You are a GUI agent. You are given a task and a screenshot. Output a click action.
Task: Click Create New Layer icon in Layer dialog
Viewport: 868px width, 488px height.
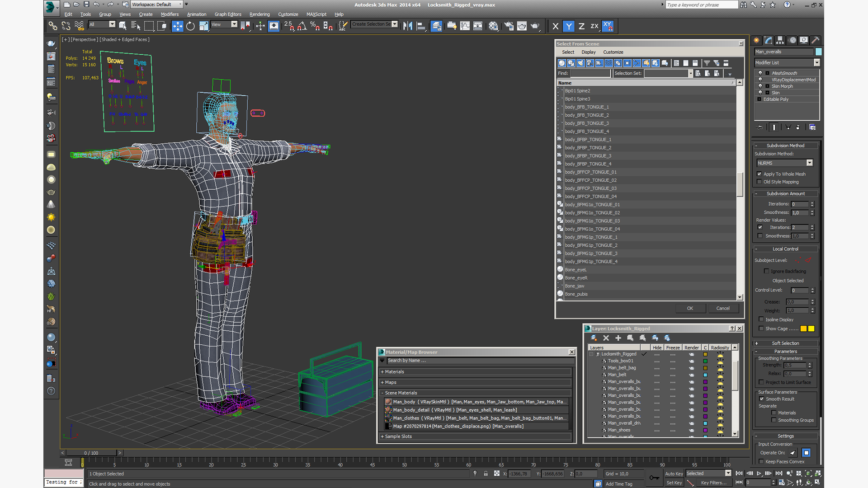tap(594, 338)
